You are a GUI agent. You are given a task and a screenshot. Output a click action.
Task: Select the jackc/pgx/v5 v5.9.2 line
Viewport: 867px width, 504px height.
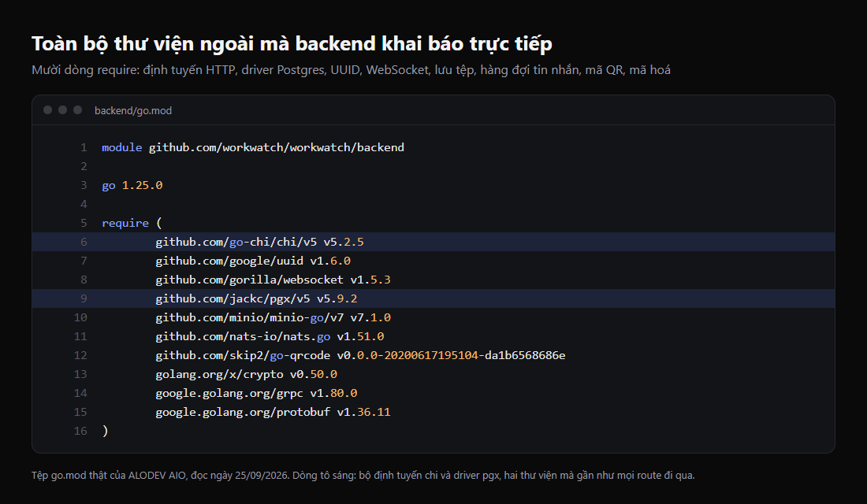(433, 298)
